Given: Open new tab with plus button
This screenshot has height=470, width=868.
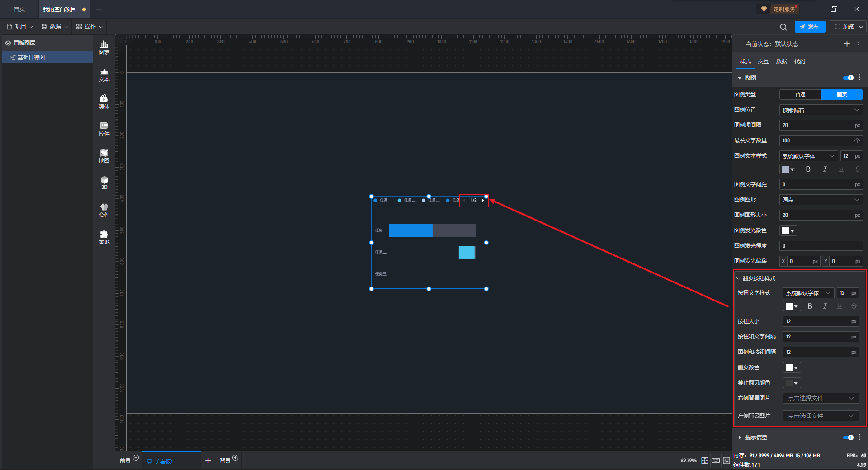Looking at the screenshot, I should pyautogui.click(x=99, y=9).
